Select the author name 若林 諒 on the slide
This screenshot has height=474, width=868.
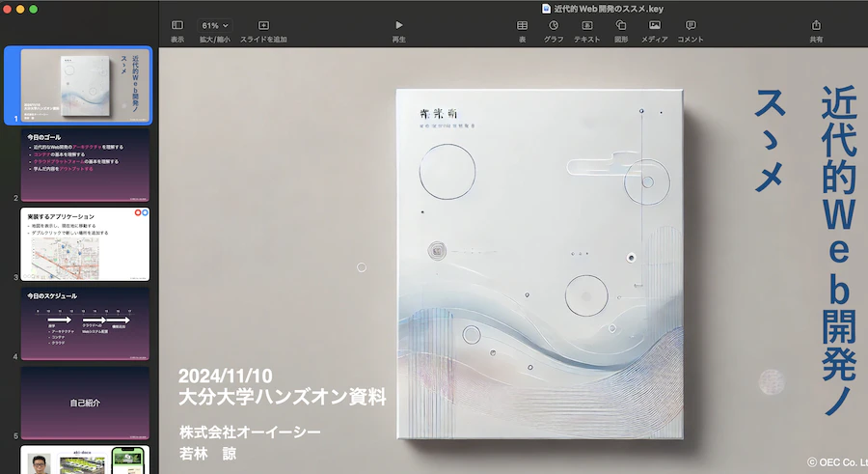tap(207, 454)
